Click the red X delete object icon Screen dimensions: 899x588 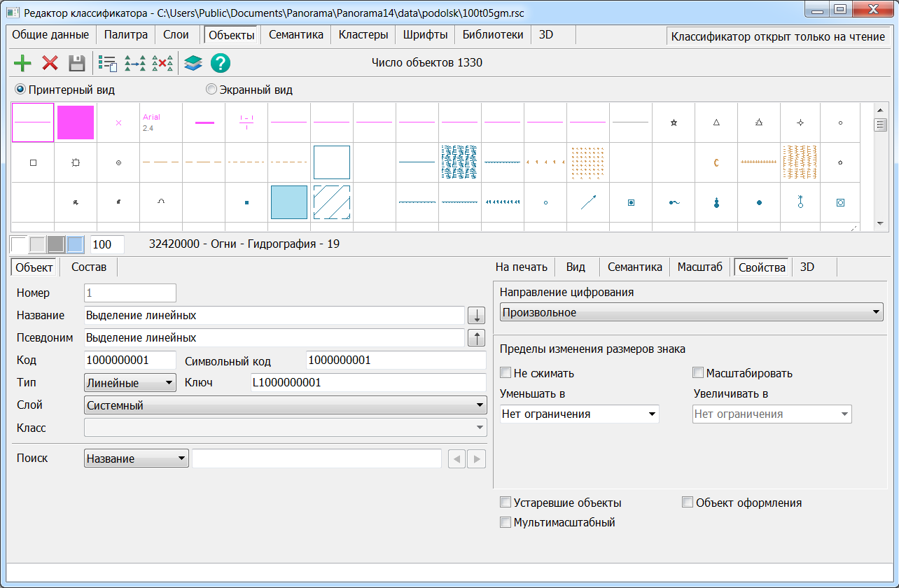point(50,64)
